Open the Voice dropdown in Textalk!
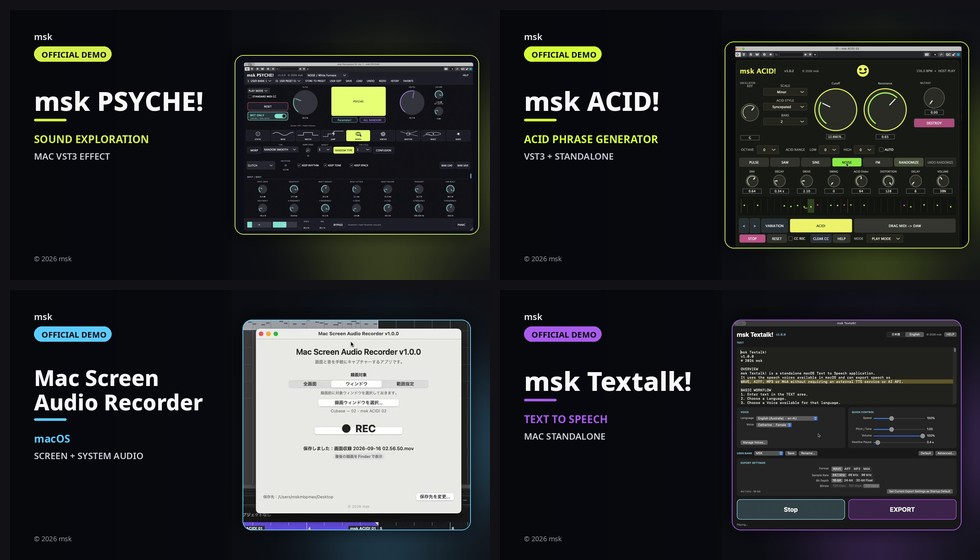 pos(774,425)
